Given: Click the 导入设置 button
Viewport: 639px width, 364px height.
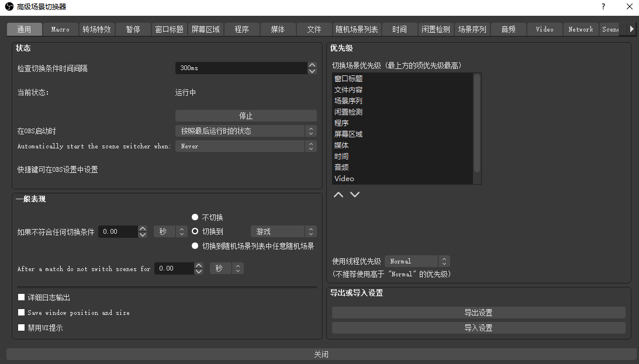Looking at the screenshot, I should [478, 328].
